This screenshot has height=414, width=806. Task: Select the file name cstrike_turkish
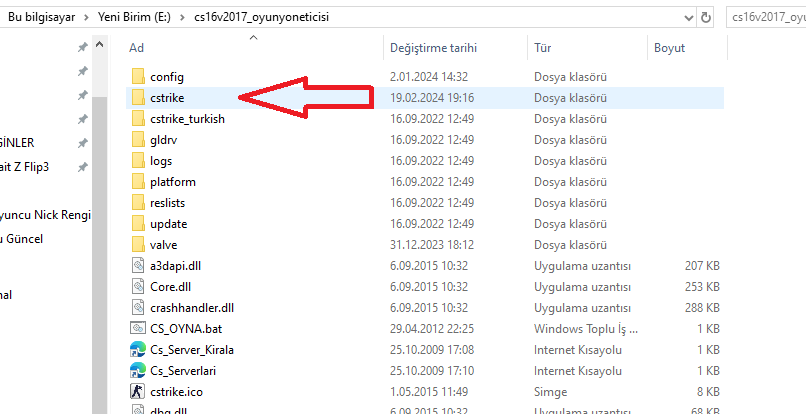coord(187,119)
